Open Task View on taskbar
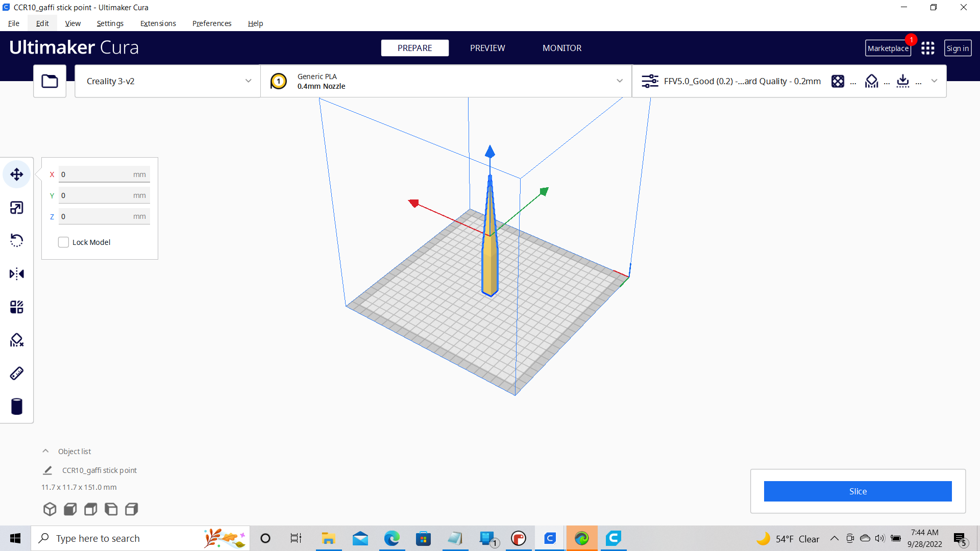The width and height of the screenshot is (980, 551). 296,538
